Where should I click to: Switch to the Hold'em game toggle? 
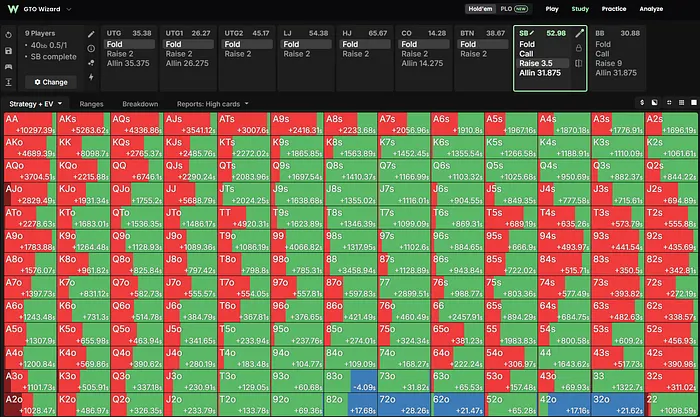click(x=480, y=9)
